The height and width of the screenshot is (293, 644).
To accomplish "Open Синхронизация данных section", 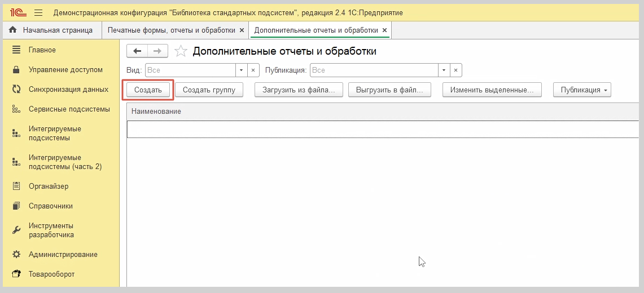I will click(x=68, y=89).
